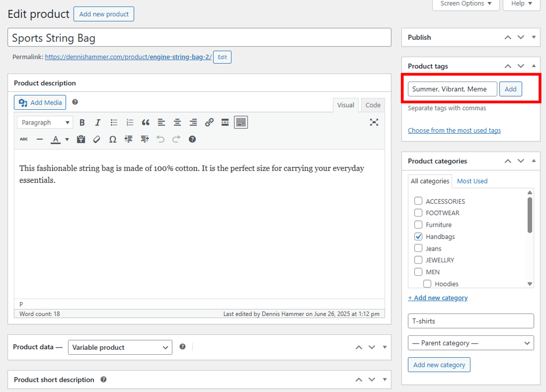The width and height of the screenshot is (546, 392).
Task: Insert a blockquote
Action: click(x=146, y=122)
